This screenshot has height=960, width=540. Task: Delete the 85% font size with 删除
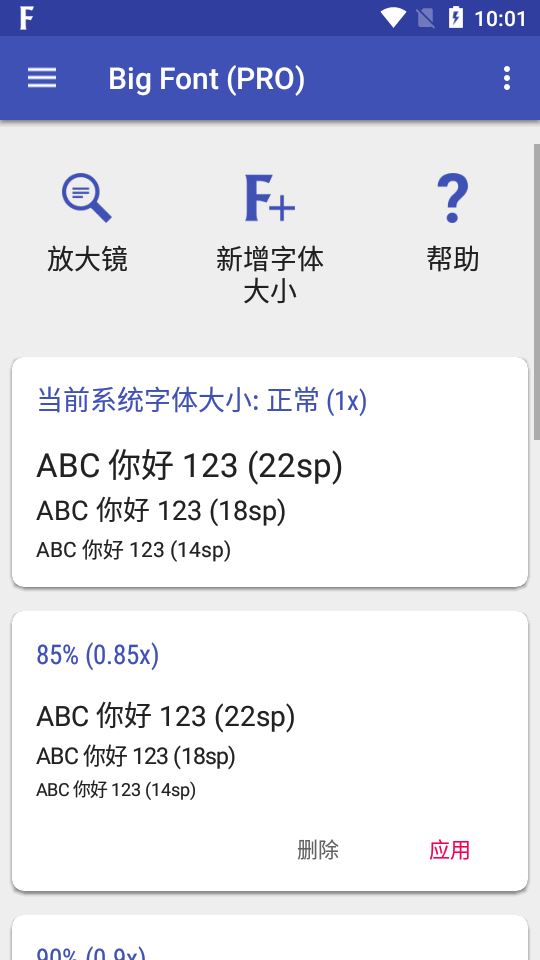(x=318, y=850)
